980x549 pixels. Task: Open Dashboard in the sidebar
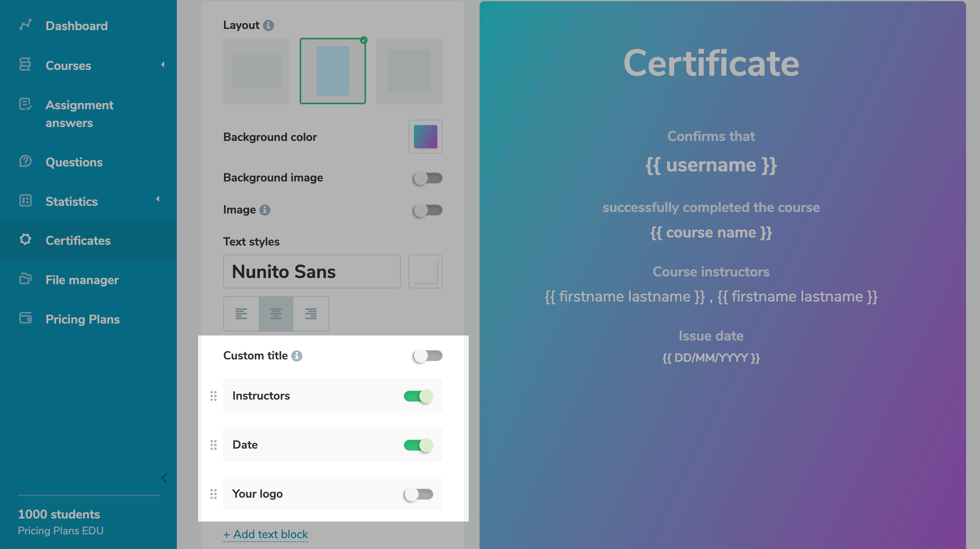76,26
